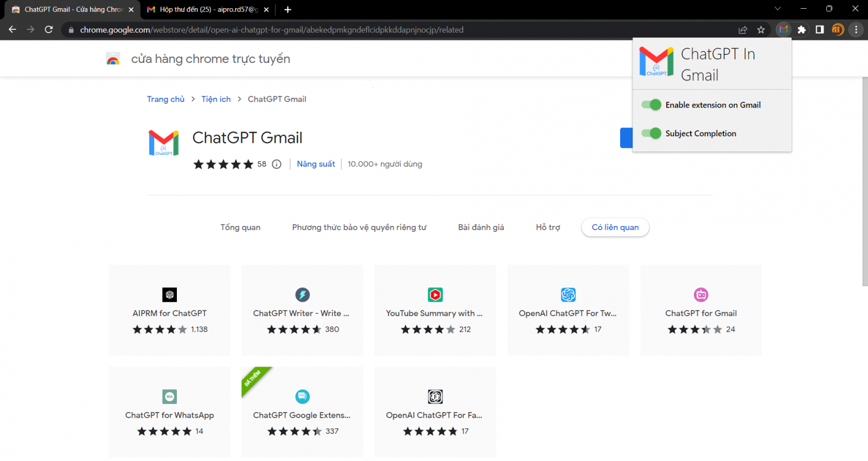Click the share page icon in address bar
This screenshot has height=461, width=868.
tap(743, 30)
